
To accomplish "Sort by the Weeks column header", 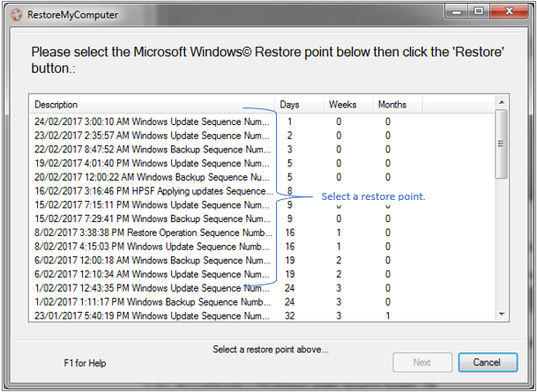I will tap(348, 104).
